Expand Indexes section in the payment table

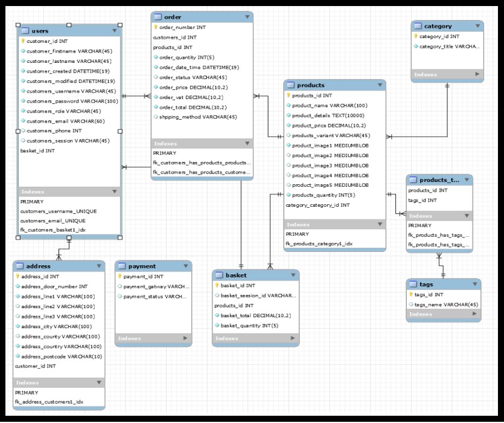[186, 338]
